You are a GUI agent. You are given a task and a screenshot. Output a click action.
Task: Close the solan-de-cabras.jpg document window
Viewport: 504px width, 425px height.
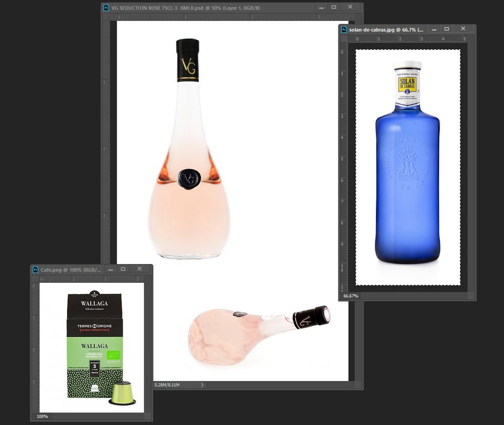463,29
